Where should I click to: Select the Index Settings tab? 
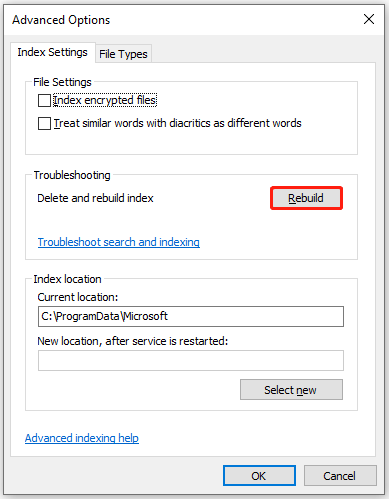(53, 52)
